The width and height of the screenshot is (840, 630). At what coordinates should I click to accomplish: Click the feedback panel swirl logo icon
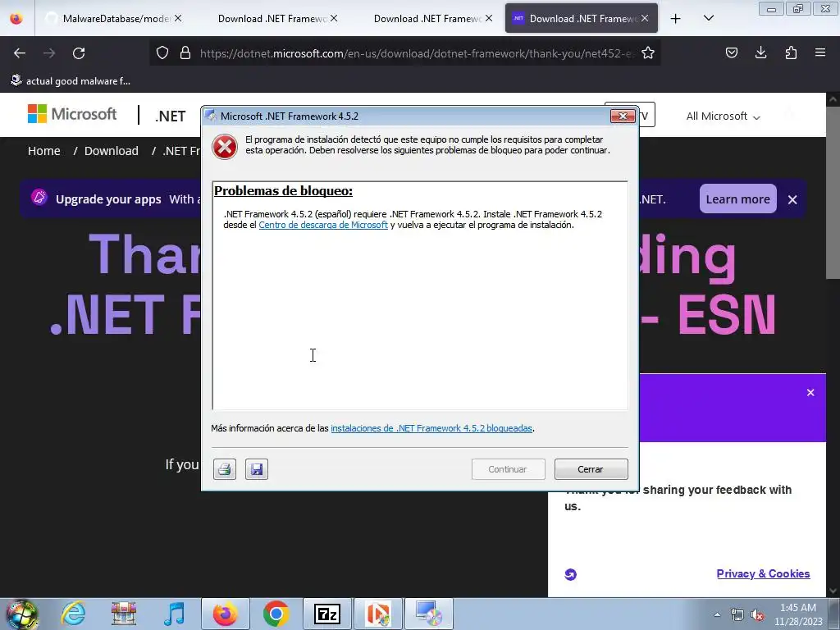pyautogui.click(x=571, y=574)
